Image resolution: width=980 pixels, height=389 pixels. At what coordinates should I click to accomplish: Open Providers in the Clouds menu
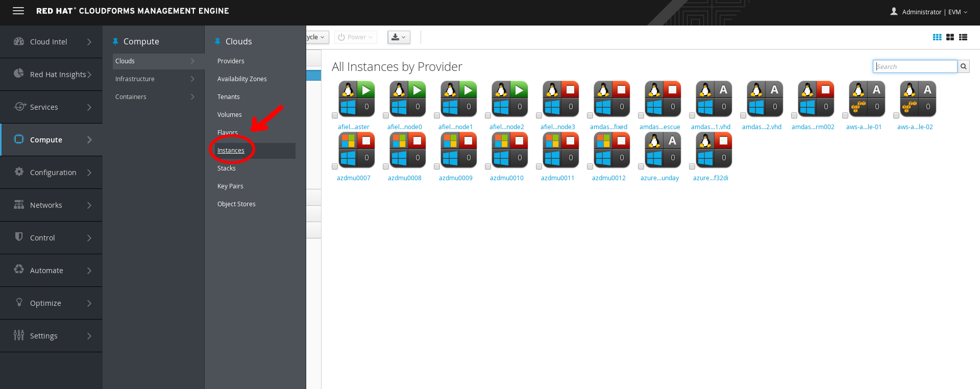click(x=231, y=61)
